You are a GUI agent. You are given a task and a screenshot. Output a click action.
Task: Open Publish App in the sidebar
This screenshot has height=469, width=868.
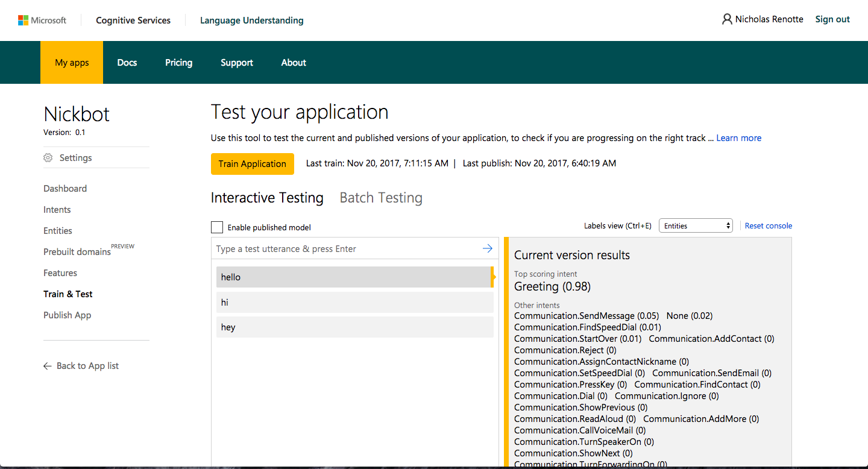(68, 315)
